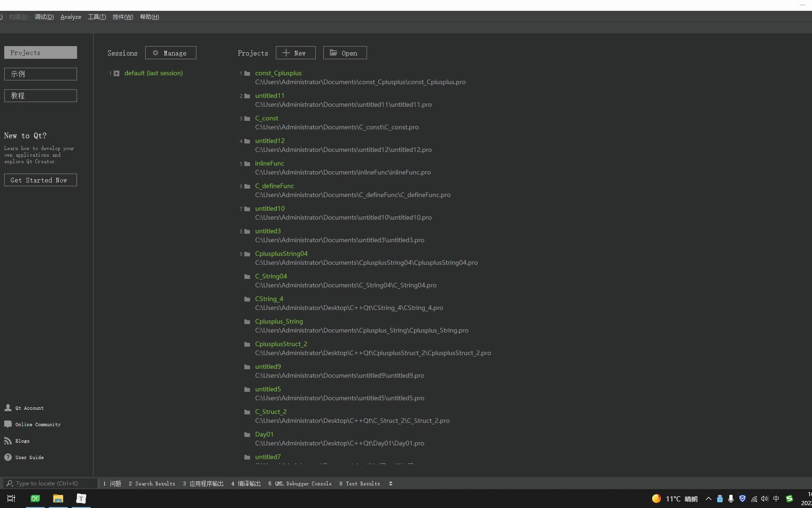Screen dimensions: 812x508
Task: Open the CString_4 project link
Action: [269, 299]
